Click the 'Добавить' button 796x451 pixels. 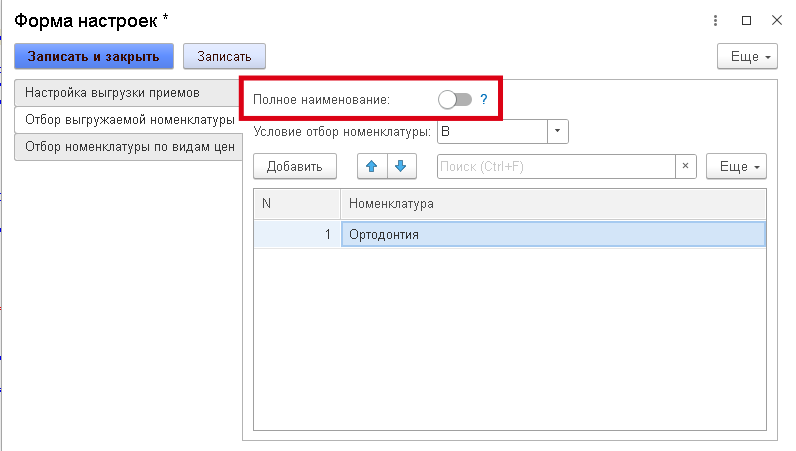coord(294,166)
